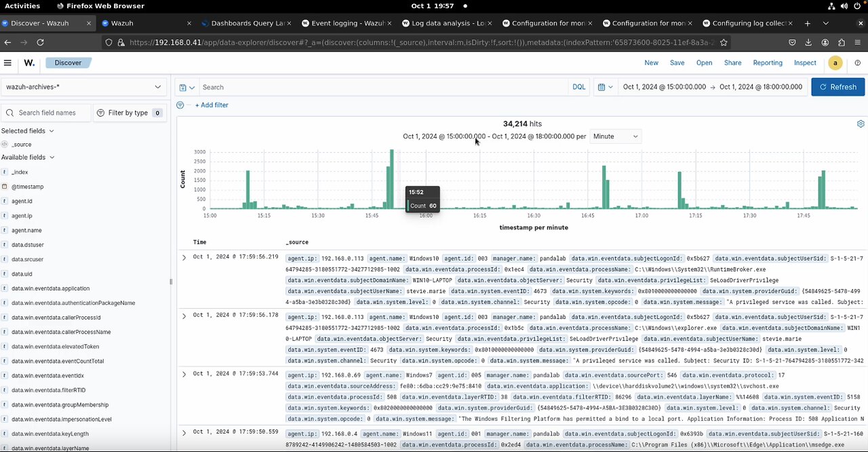List all tabs dropdown arrow
This screenshot has height=452, width=868.
pyautogui.click(x=825, y=23)
